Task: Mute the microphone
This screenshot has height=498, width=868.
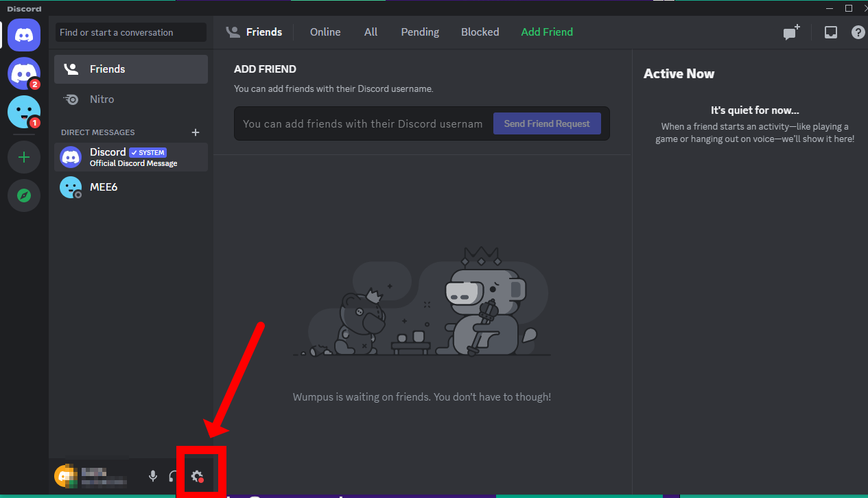Action: 153,476
